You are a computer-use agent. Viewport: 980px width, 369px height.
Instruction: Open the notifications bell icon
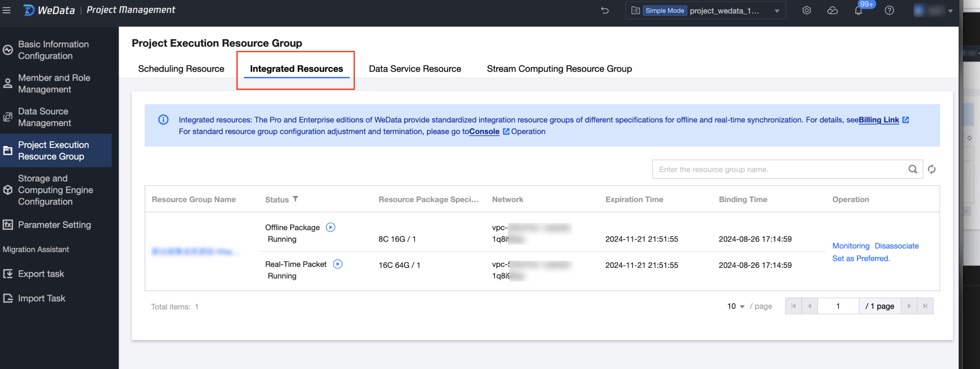[858, 11]
